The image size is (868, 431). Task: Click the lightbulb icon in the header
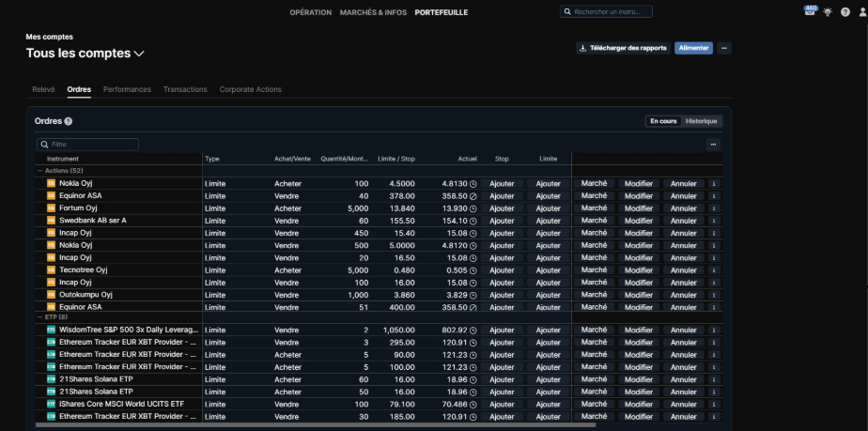pyautogui.click(x=828, y=12)
